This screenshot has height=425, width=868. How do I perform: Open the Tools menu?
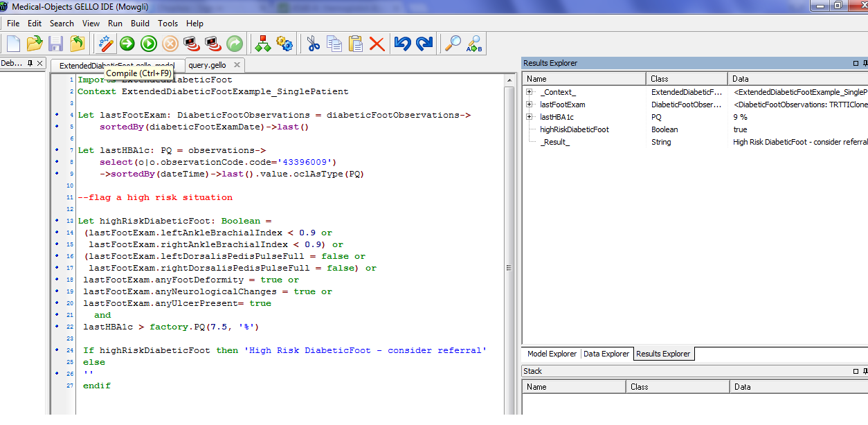pyautogui.click(x=168, y=24)
